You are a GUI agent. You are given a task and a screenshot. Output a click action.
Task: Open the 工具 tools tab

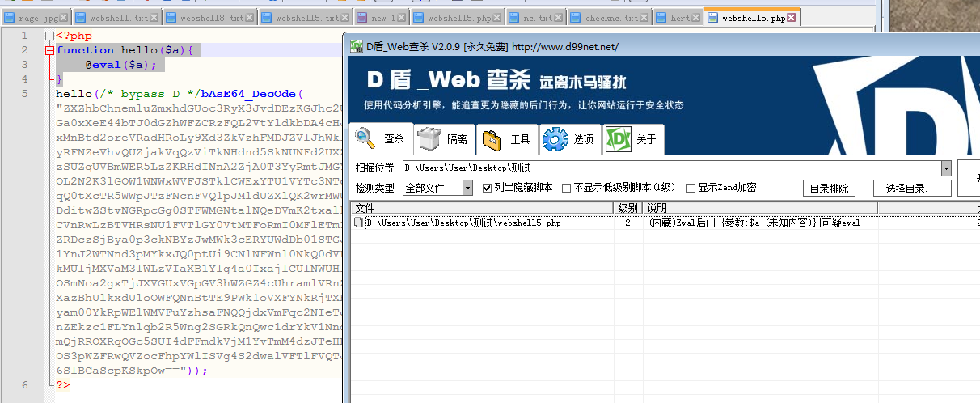[506, 139]
